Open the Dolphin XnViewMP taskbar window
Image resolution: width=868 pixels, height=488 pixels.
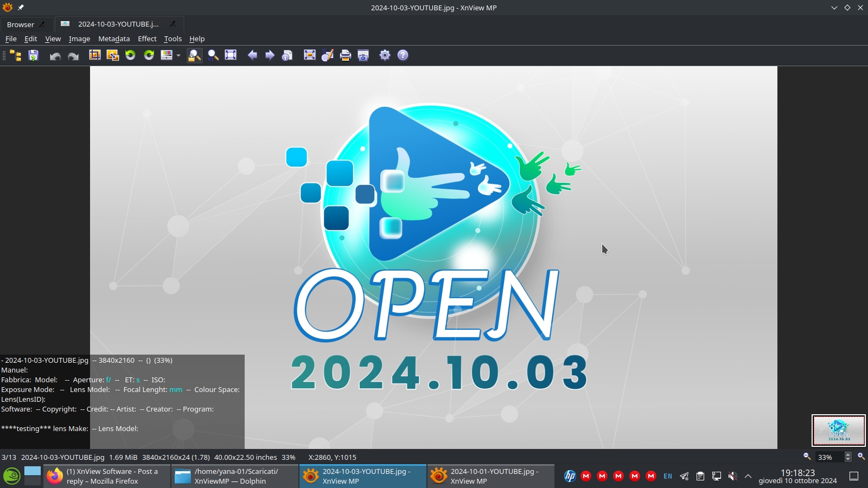(x=234, y=476)
